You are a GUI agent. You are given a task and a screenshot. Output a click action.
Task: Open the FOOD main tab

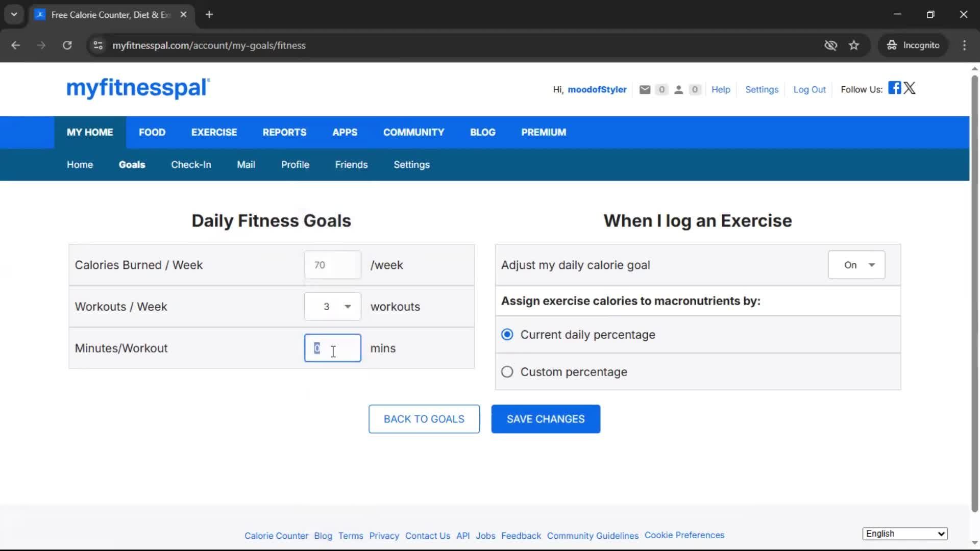pyautogui.click(x=152, y=132)
